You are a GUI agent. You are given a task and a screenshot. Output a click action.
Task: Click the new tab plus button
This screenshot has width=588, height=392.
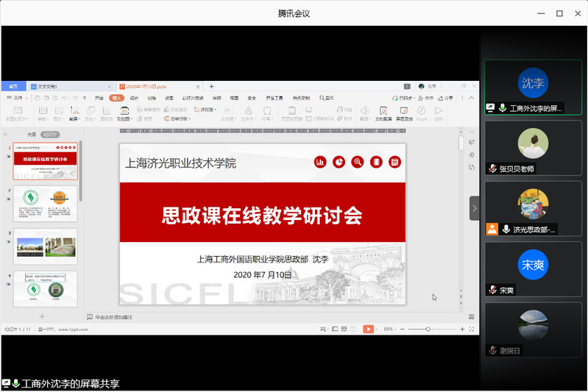point(212,86)
